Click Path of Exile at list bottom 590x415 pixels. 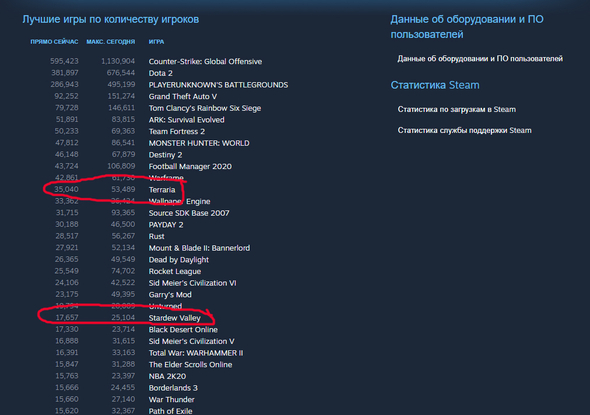[x=170, y=411]
